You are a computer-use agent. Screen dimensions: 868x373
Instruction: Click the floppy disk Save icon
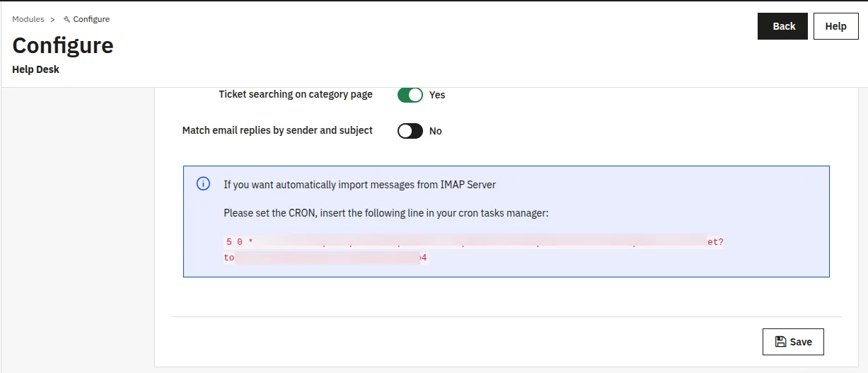[x=780, y=342]
